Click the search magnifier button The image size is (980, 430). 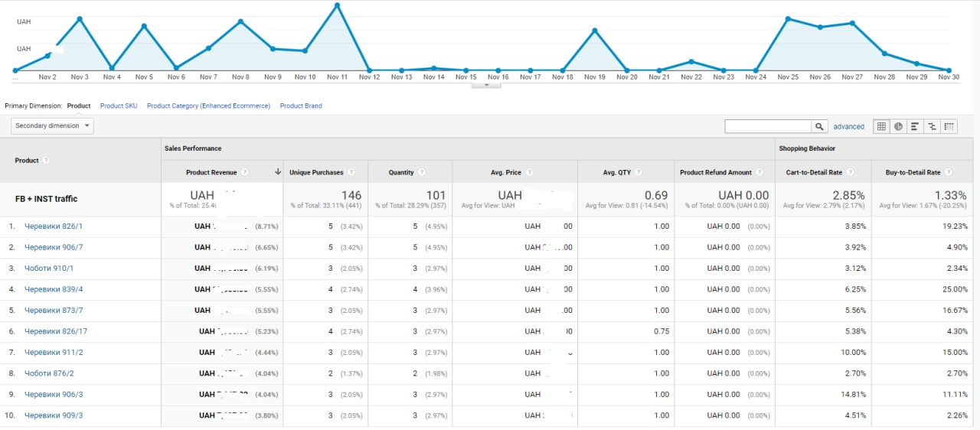click(x=820, y=126)
